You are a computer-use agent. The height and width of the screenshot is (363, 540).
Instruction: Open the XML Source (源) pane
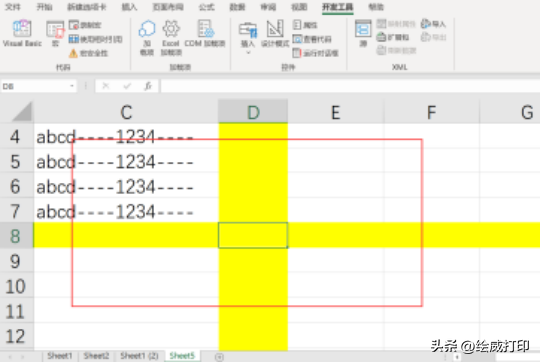363,33
